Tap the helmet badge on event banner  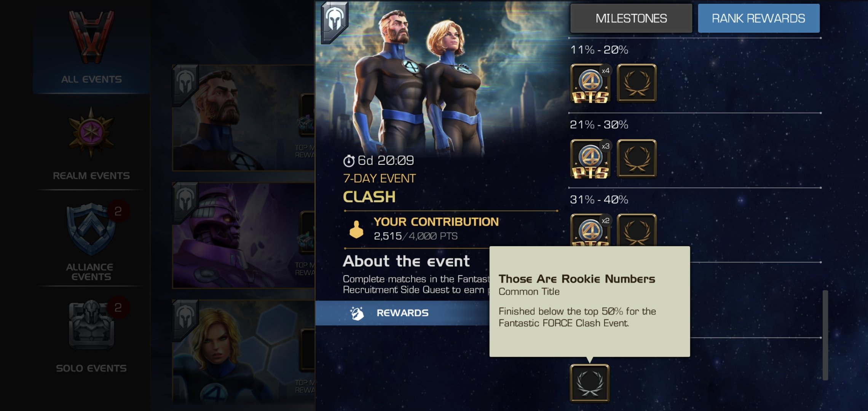[335, 21]
